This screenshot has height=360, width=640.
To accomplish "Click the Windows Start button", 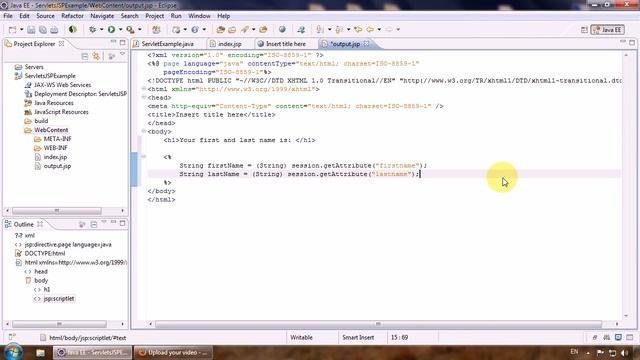I will tap(13, 352).
